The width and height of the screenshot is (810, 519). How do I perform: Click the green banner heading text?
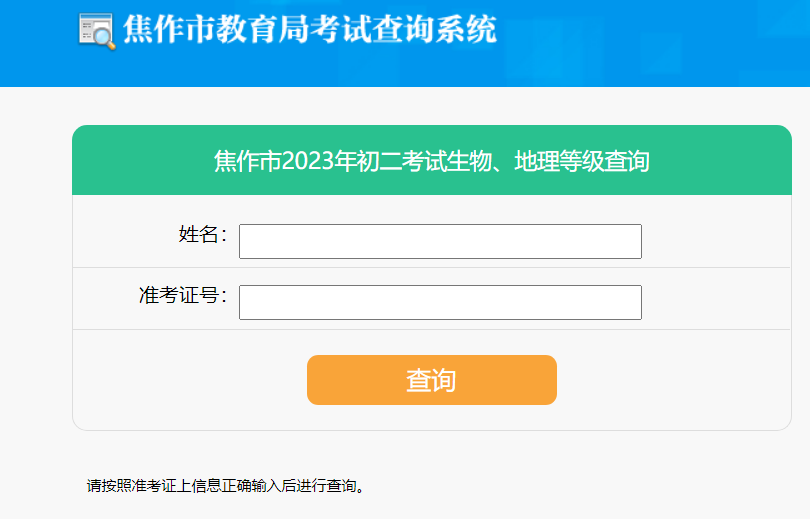[431, 161]
